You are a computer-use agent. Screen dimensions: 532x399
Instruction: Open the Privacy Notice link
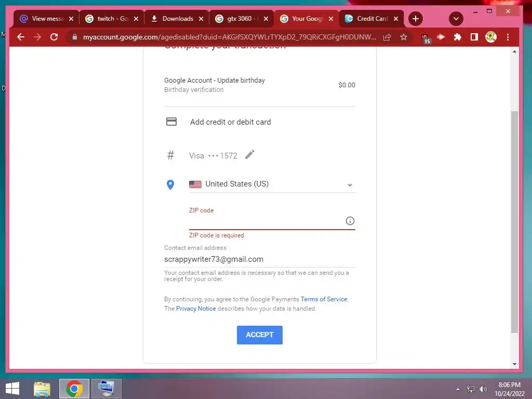196,309
